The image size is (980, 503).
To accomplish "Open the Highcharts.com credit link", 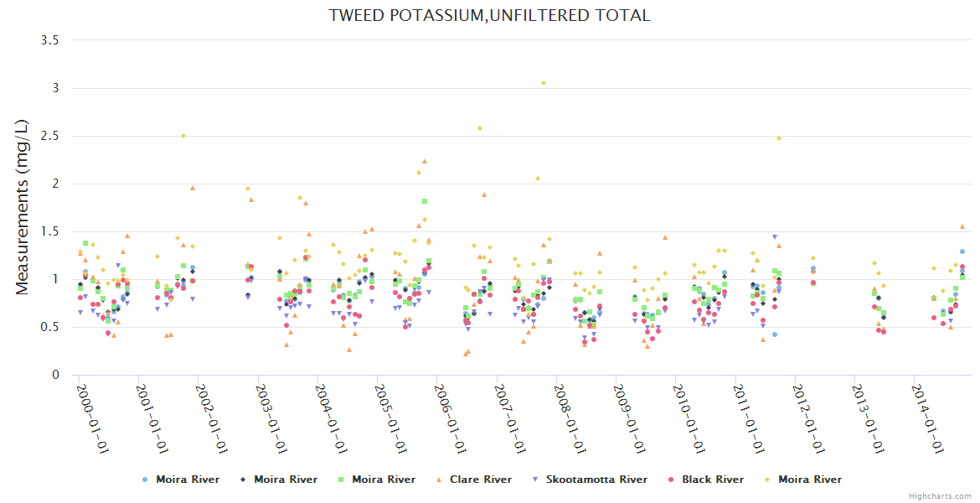I will click(x=940, y=496).
